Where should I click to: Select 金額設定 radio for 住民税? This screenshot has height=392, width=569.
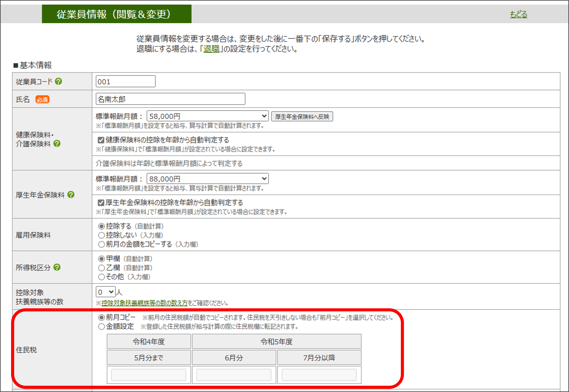pyautogui.click(x=101, y=327)
